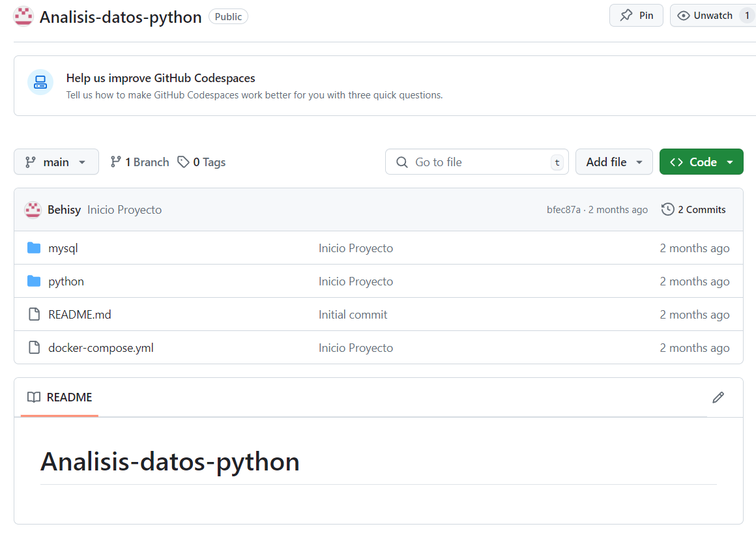Edit the README using the pencil icon

pyautogui.click(x=718, y=397)
